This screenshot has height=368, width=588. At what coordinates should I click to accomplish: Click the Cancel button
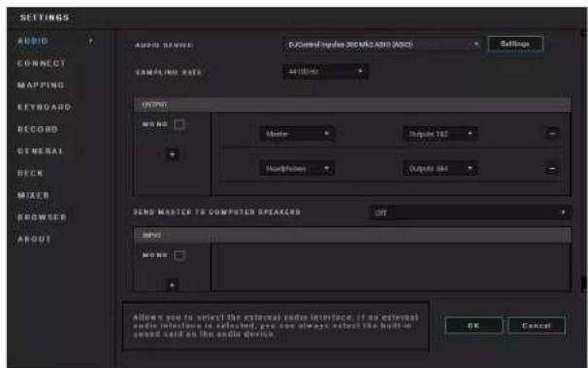point(537,325)
